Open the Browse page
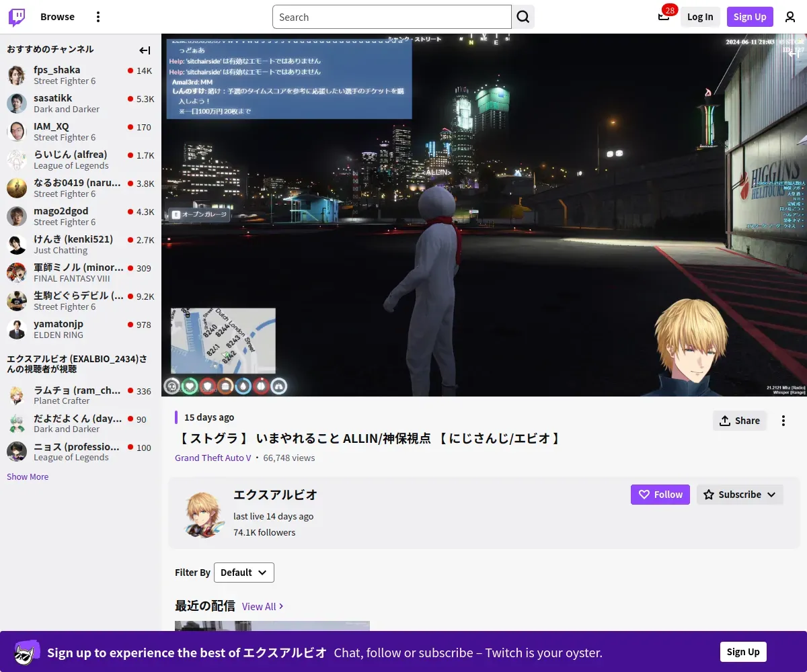 [57, 17]
